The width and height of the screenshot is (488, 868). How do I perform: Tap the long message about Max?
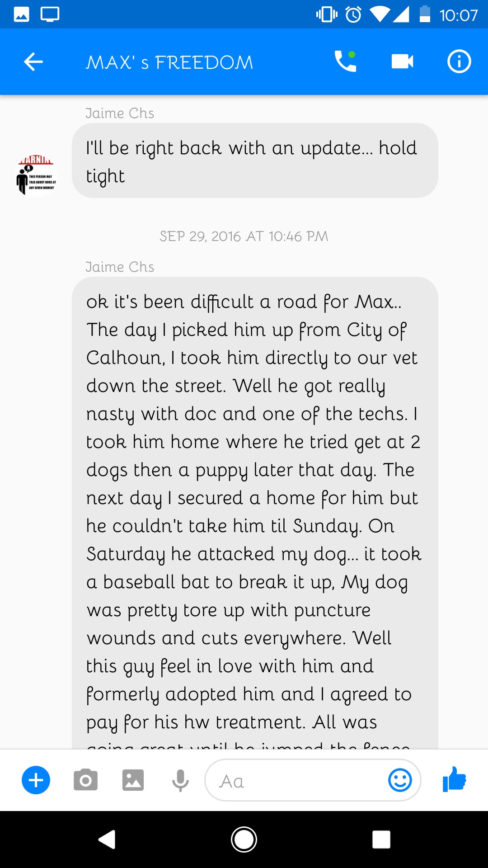[x=255, y=513]
